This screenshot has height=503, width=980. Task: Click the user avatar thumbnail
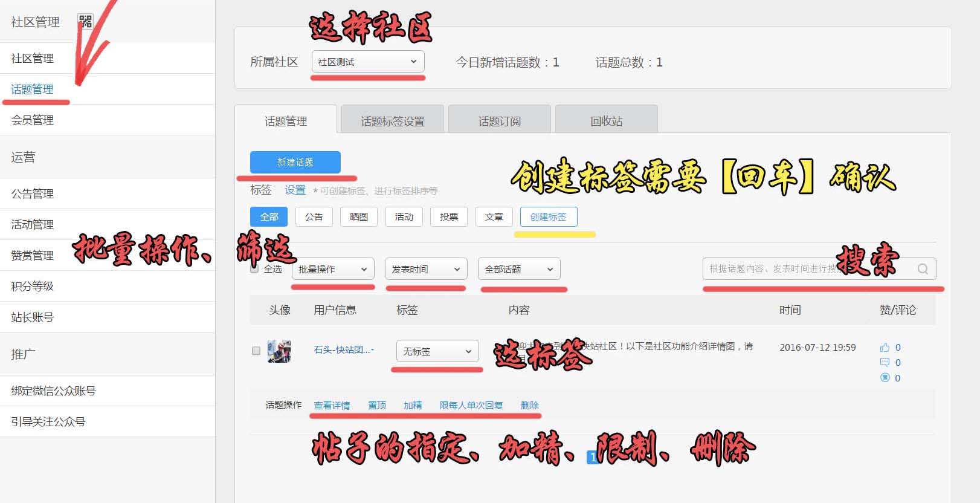tap(279, 351)
